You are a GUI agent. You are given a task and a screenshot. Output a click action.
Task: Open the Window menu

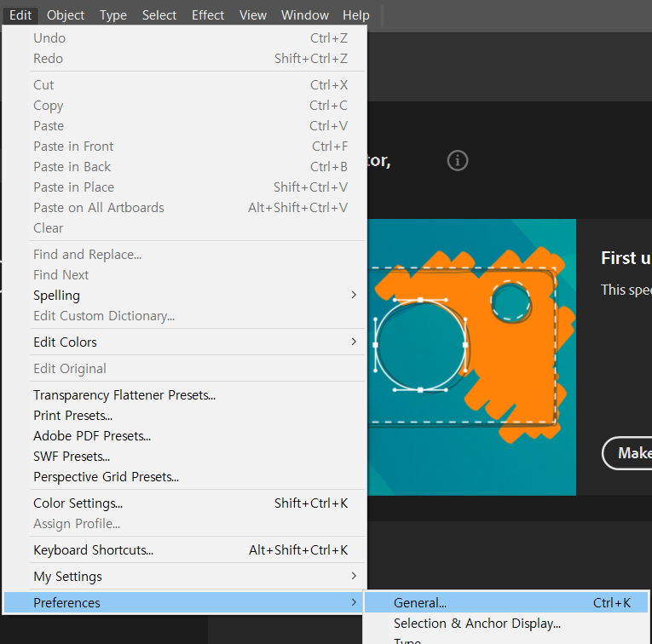(305, 15)
